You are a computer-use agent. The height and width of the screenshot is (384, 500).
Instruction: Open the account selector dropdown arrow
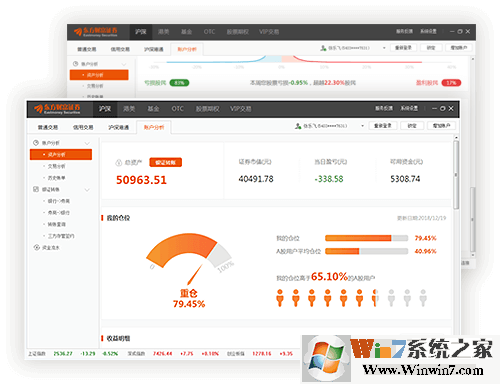tap(362, 126)
